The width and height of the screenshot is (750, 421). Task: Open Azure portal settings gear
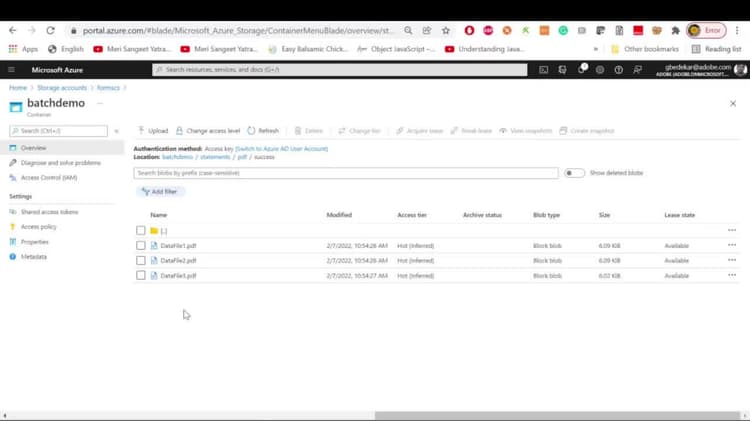(x=600, y=69)
